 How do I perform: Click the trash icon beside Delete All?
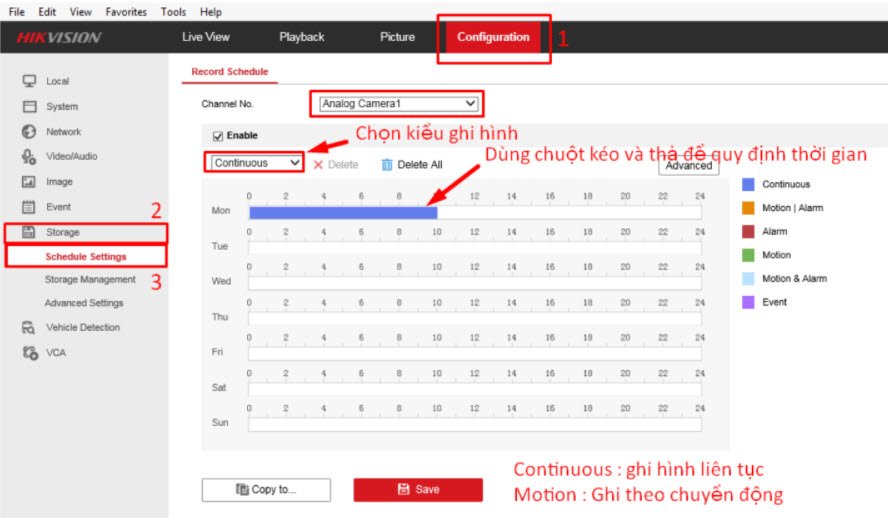tap(387, 164)
